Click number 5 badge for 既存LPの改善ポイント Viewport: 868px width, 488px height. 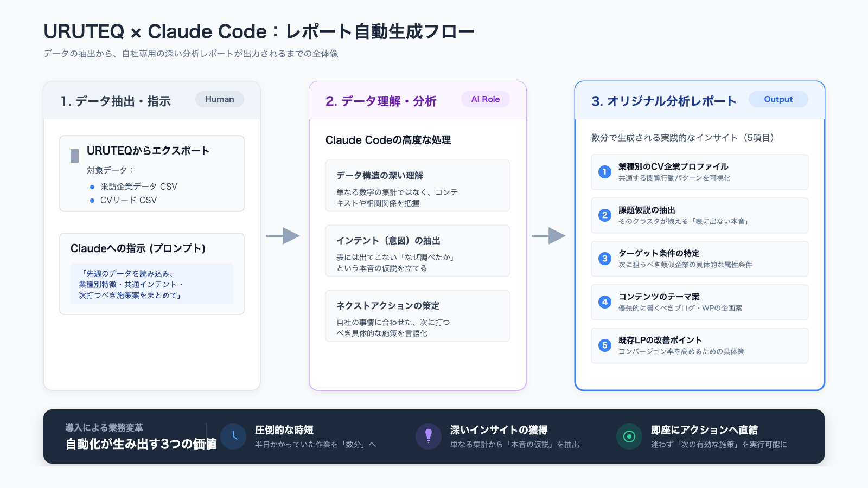[x=605, y=345]
